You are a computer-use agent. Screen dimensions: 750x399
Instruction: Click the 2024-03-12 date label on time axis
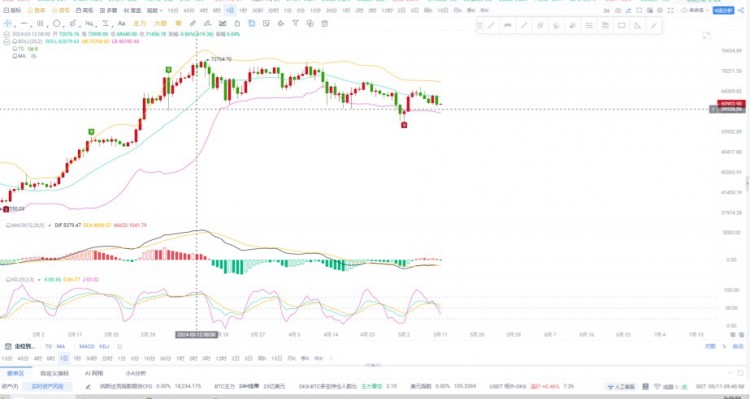tap(197, 334)
